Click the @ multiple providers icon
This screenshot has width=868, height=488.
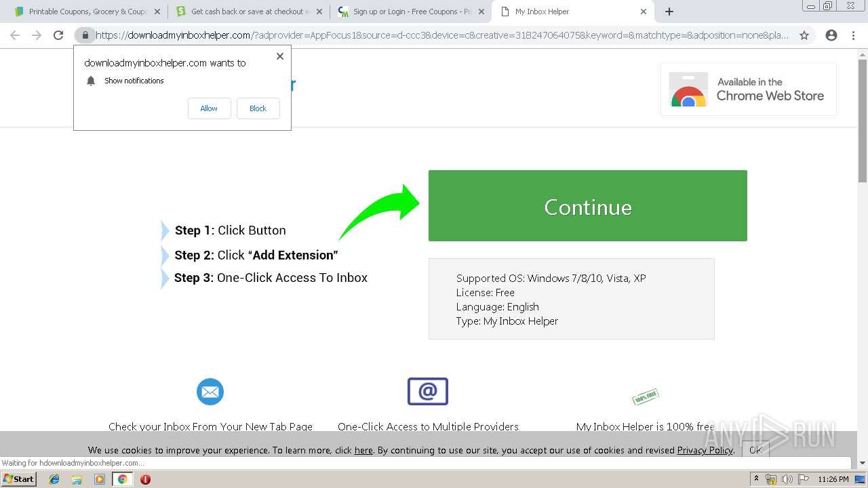click(x=428, y=391)
